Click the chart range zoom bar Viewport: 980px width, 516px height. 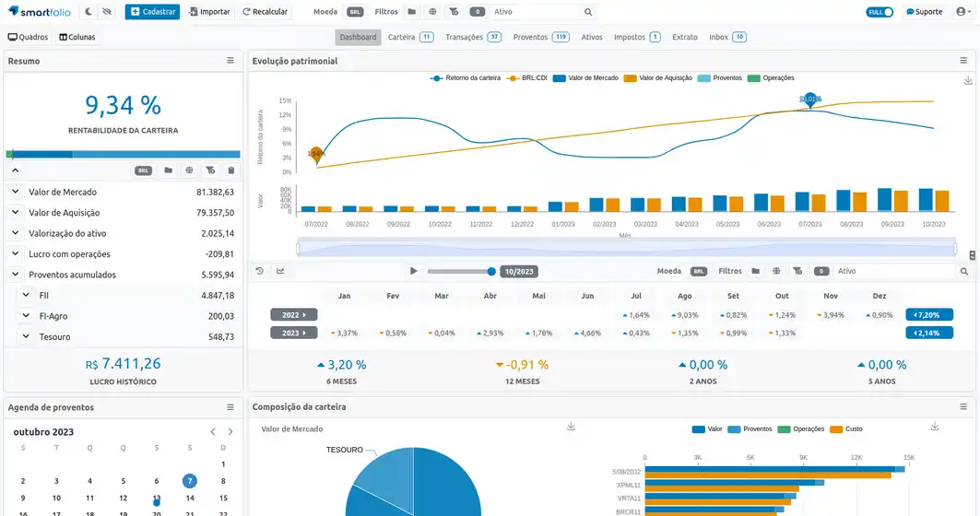(x=627, y=249)
